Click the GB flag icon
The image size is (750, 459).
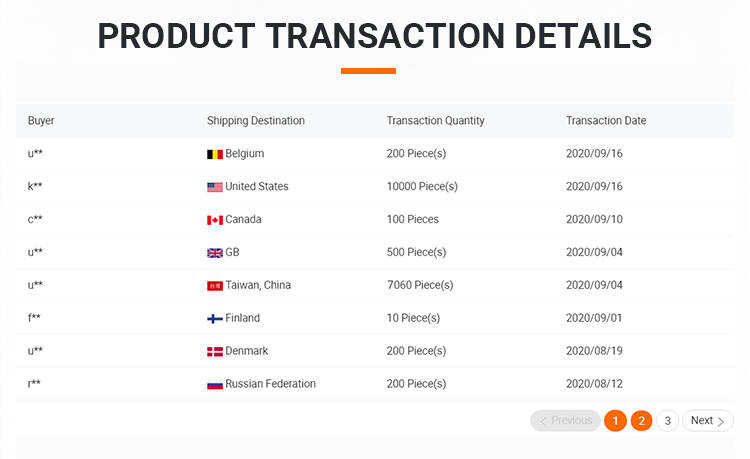214,253
